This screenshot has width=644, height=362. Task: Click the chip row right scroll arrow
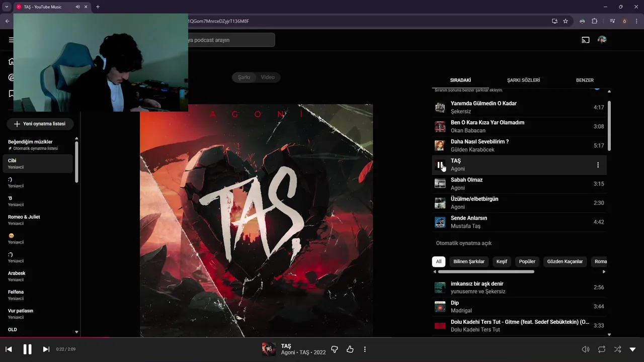[604, 271]
